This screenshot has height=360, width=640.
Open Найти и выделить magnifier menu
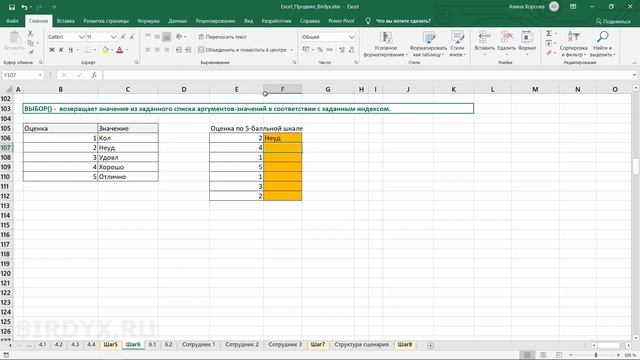(602, 44)
